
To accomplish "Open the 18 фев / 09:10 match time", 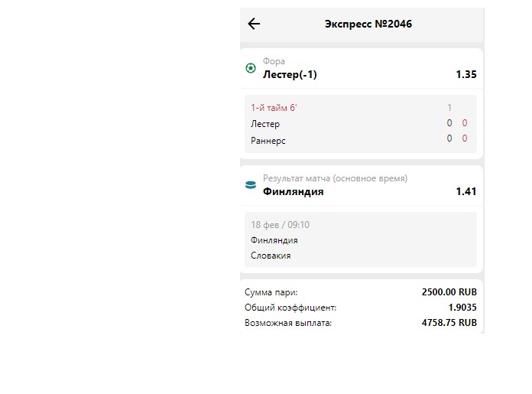I will tap(280, 225).
